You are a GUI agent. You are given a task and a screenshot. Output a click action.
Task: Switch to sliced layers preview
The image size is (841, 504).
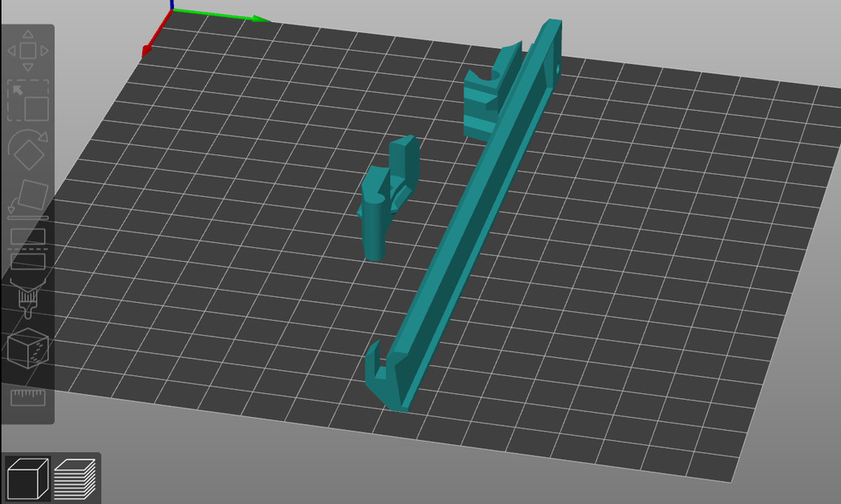click(75, 479)
